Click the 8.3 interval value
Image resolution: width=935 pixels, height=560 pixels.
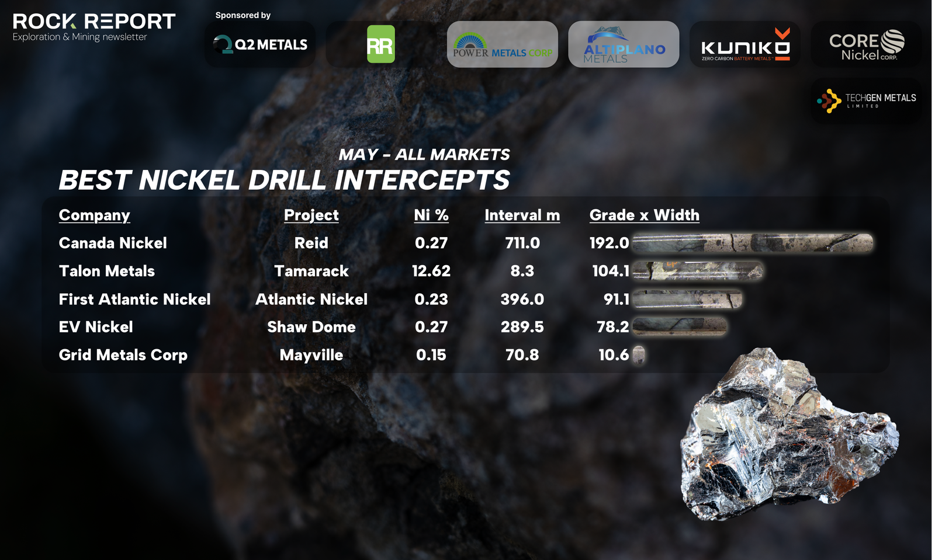pos(522,271)
